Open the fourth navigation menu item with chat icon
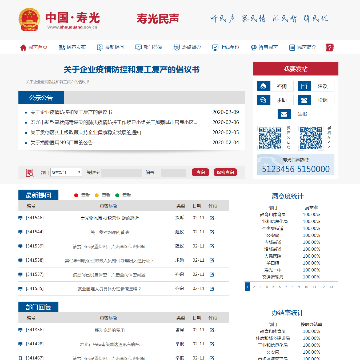The height and width of the screenshot is (360, 360). 149,47
